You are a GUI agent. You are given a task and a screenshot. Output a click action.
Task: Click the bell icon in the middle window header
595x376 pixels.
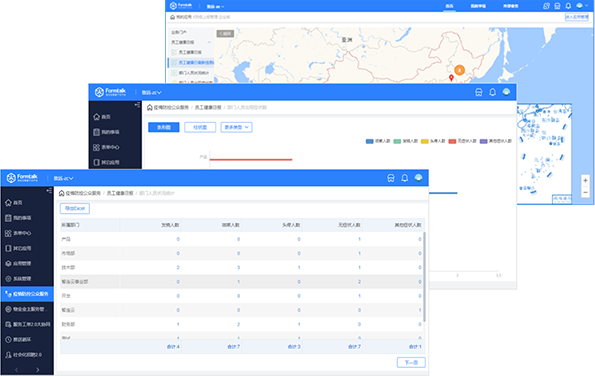[x=492, y=92]
